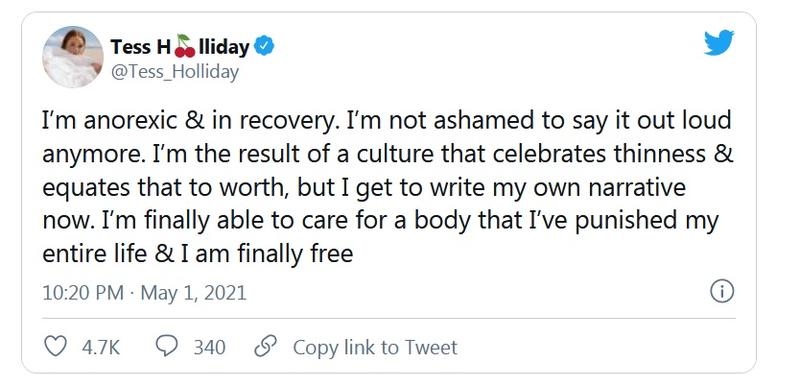Open the tweet info circle icon

pyautogui.click(x=722, y=292)
